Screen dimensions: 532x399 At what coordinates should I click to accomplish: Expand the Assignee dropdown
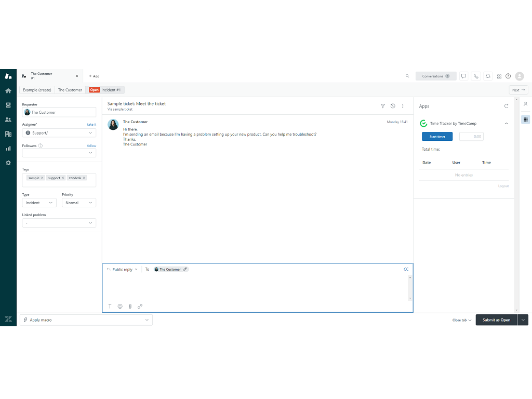[59, 133]
